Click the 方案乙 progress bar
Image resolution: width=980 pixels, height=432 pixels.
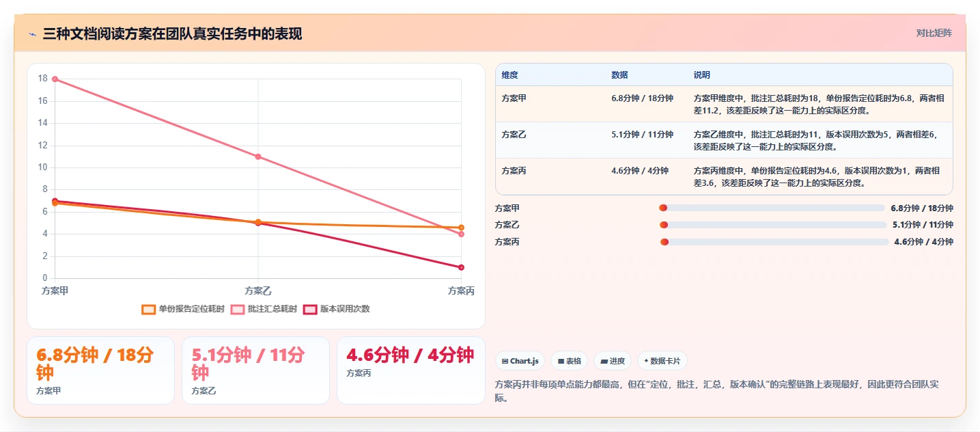click(773, 225)
